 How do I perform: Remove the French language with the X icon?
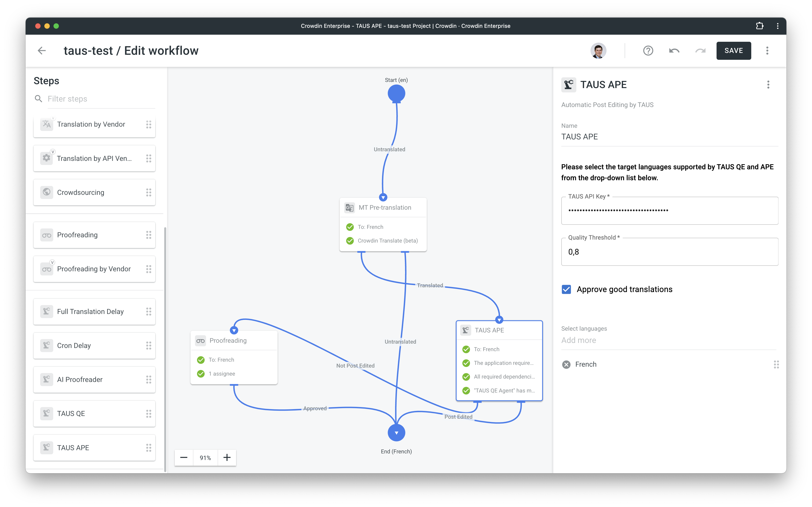[566, 364]
